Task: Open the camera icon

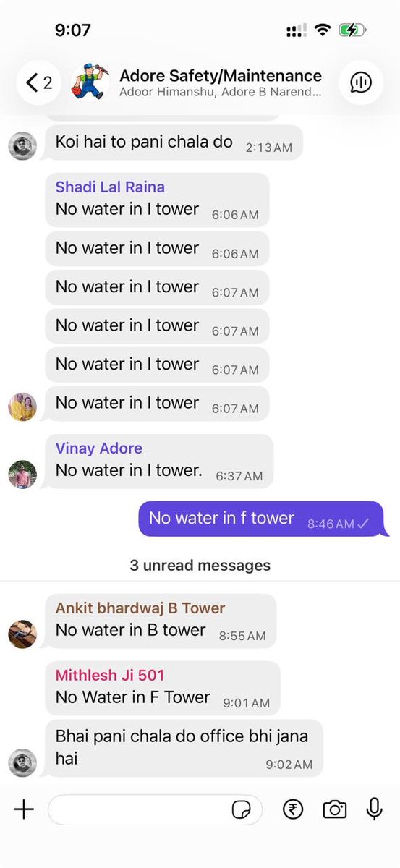Action: point(334,809)
